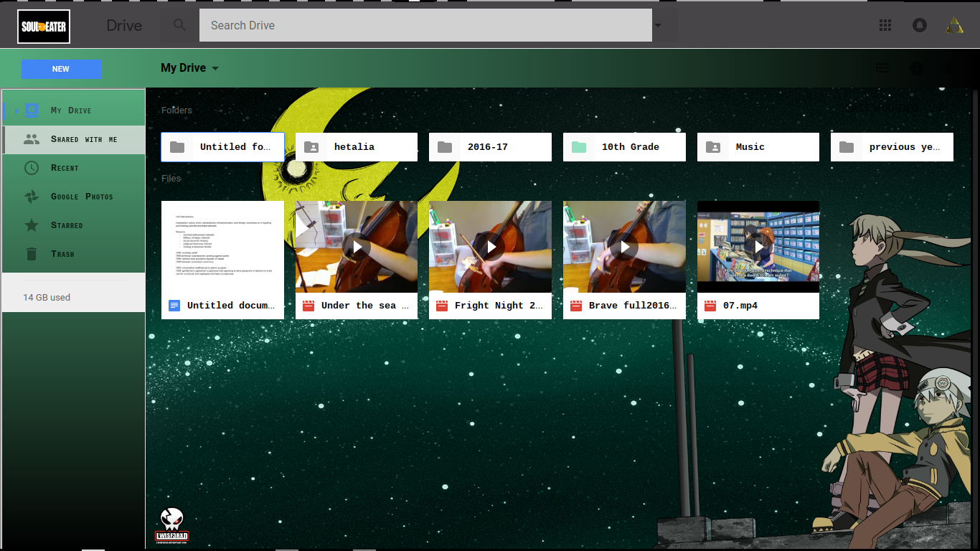
Task: View the 14 GB used storage details
Action: point(47,297)
